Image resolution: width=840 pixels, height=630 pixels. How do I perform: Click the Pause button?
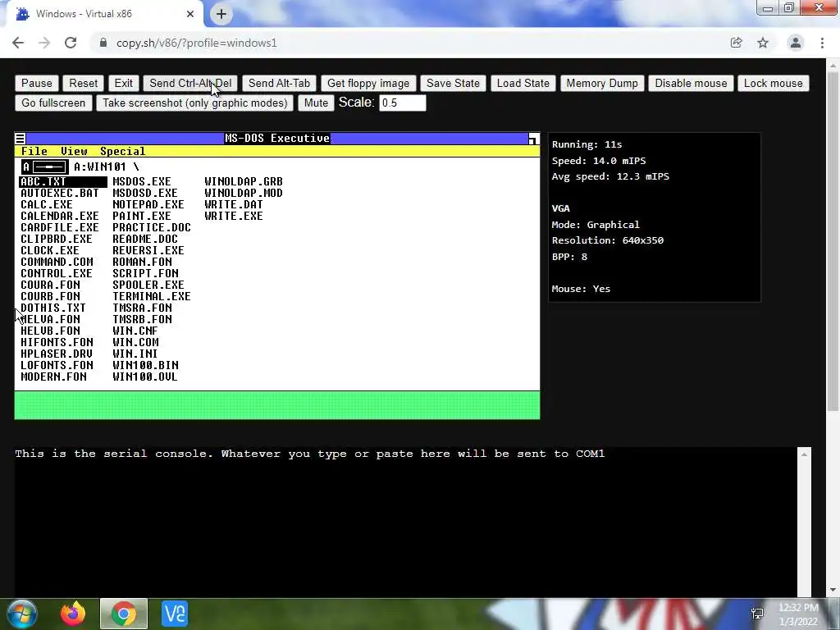pos(36,83)
